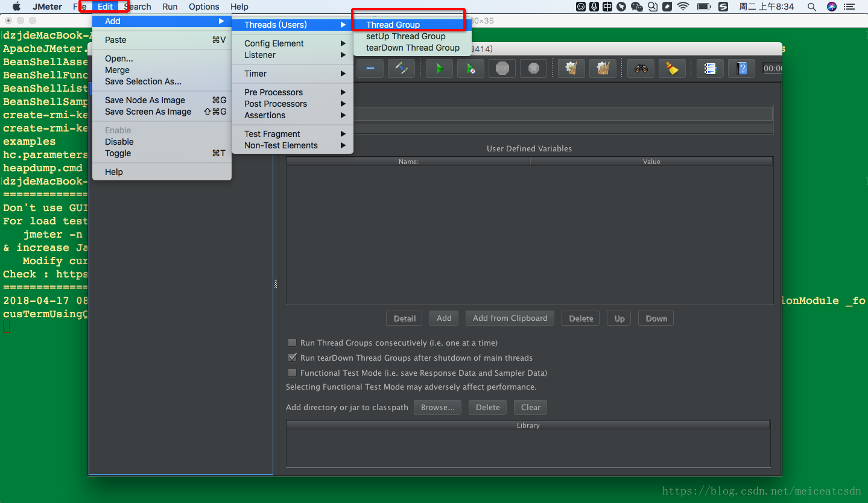The width and height of the screenshot is (868, 503).
Task: Click the battery status icon
Action: pos(704,7)
